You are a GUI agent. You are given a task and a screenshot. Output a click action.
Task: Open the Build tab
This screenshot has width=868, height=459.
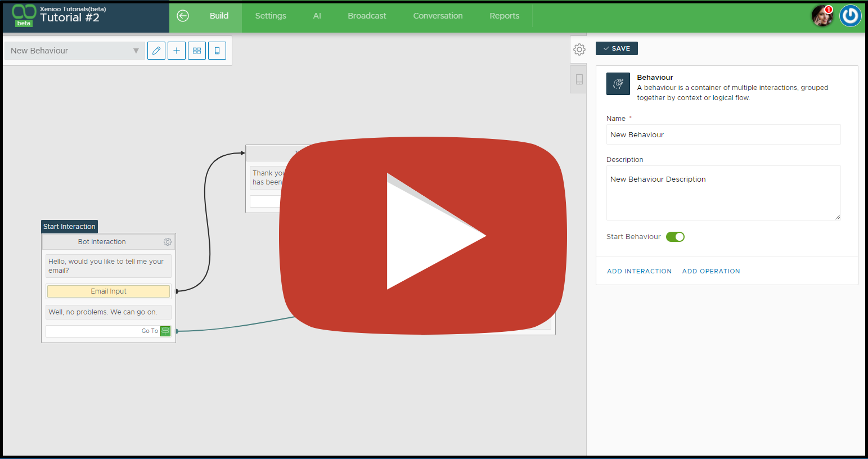[x=219, y=16]
